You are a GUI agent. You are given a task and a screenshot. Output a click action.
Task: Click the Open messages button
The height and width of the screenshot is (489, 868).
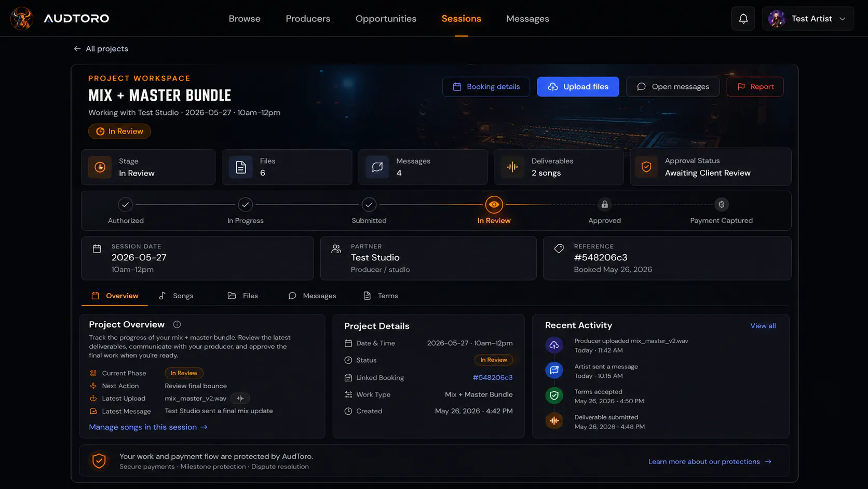tap(673, 87)
